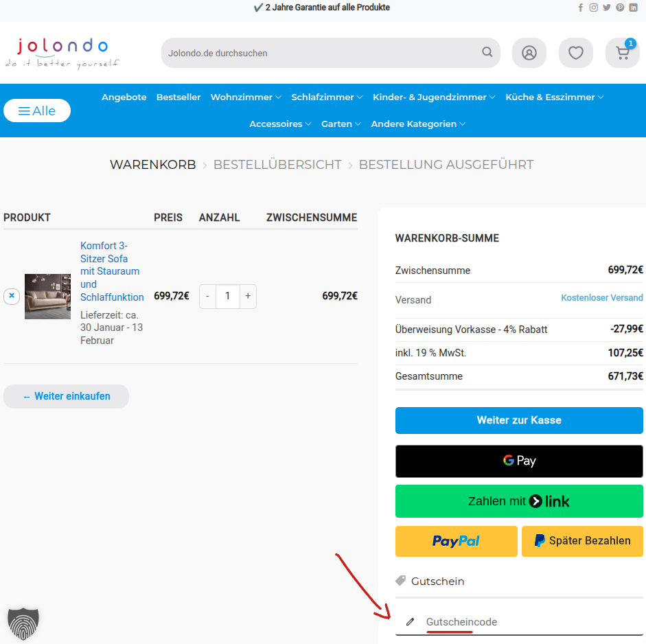Expand the Wohnzimmer category dropdown

245,97
